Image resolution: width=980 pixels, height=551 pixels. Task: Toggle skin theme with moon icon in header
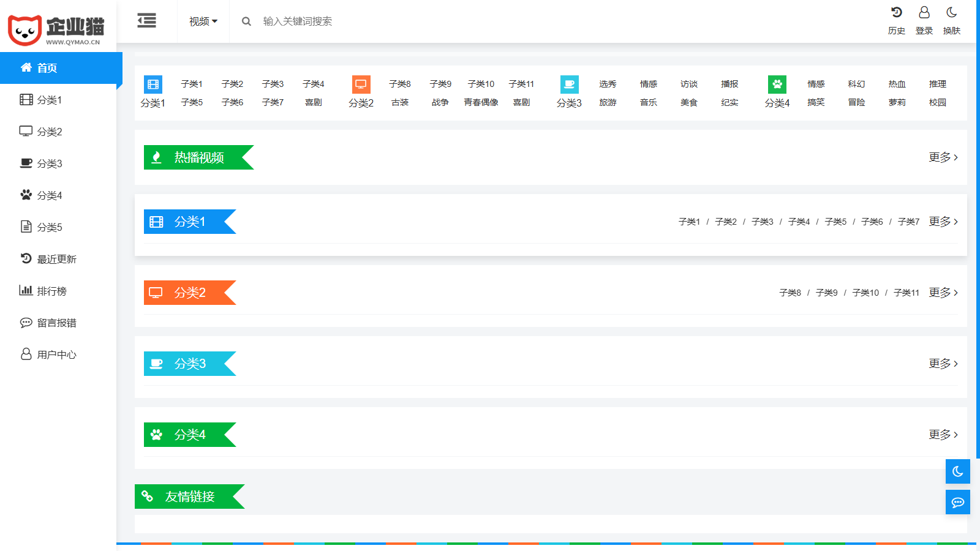coord(951,13)
